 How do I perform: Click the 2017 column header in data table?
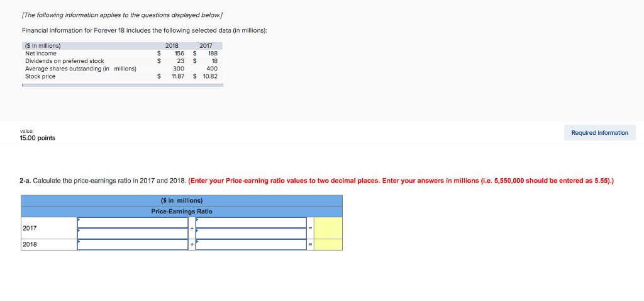coord(206,46)
